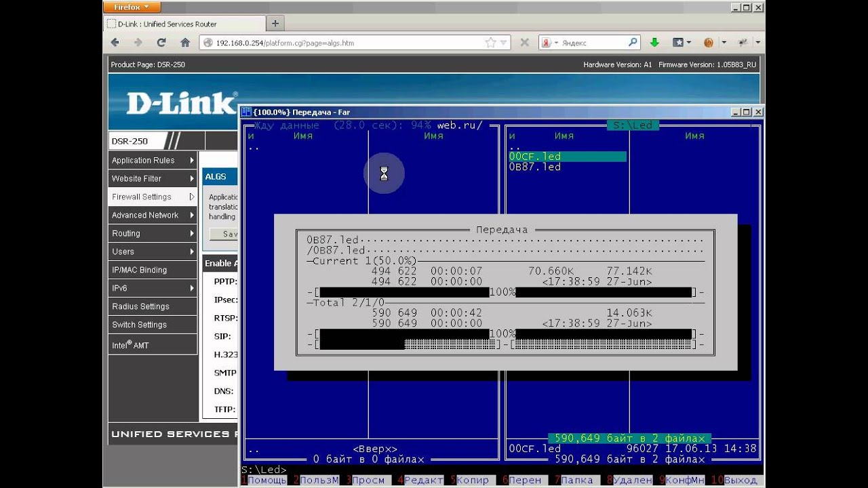
Task: Open Advanced Network sidebar menu
Action: (x=153, y=216)
